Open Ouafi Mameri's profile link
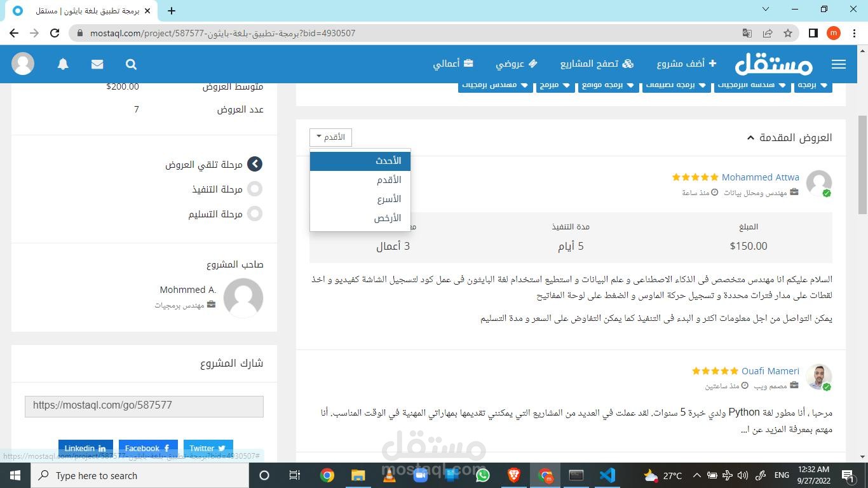 coord(770,371)
